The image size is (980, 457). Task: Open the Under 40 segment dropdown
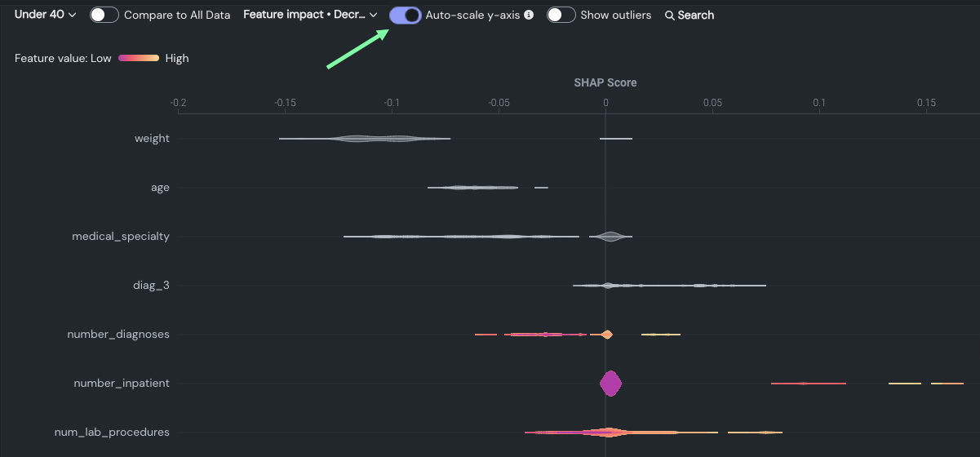point(45,15)
